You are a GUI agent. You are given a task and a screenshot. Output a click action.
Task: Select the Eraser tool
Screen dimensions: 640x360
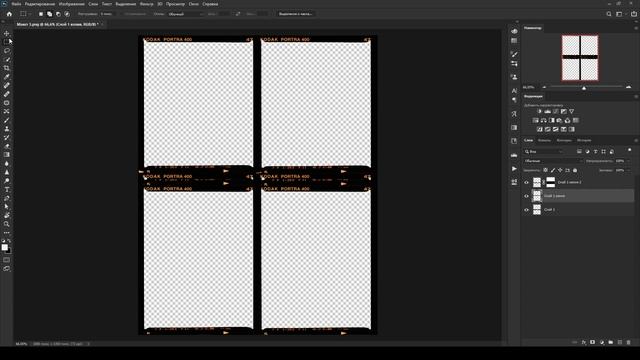tap(7, 146)
